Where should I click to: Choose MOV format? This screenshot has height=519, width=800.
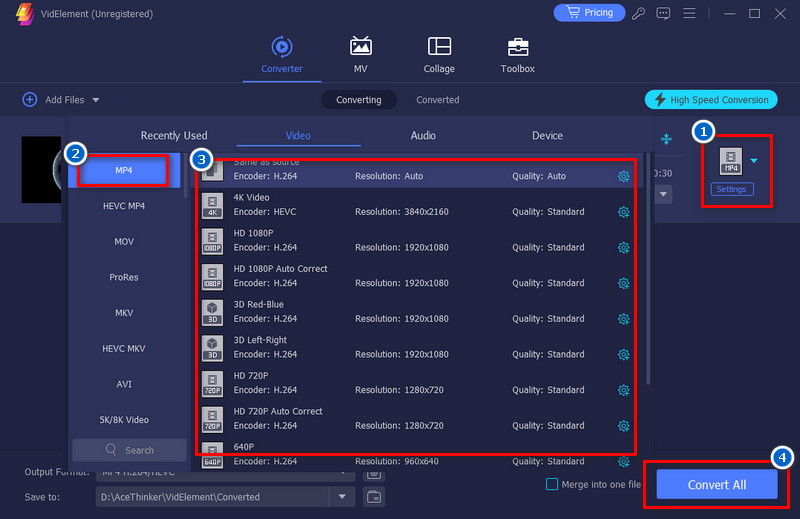coord(124,241)
